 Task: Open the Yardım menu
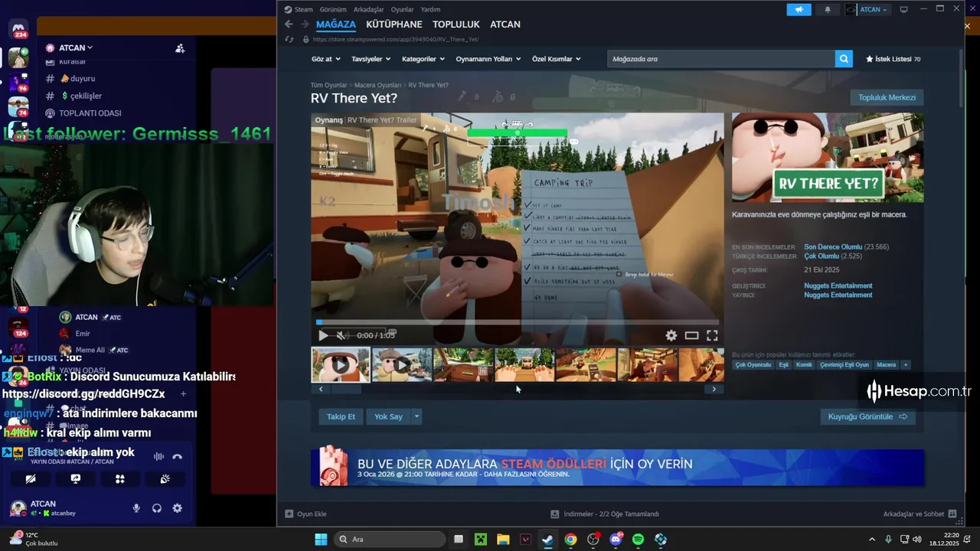tap(431, 9)
